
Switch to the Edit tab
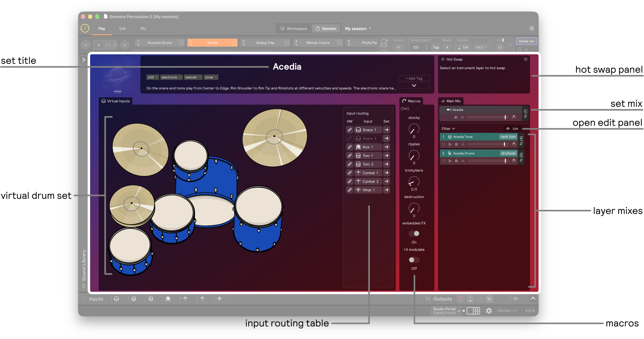coord(123,29)
